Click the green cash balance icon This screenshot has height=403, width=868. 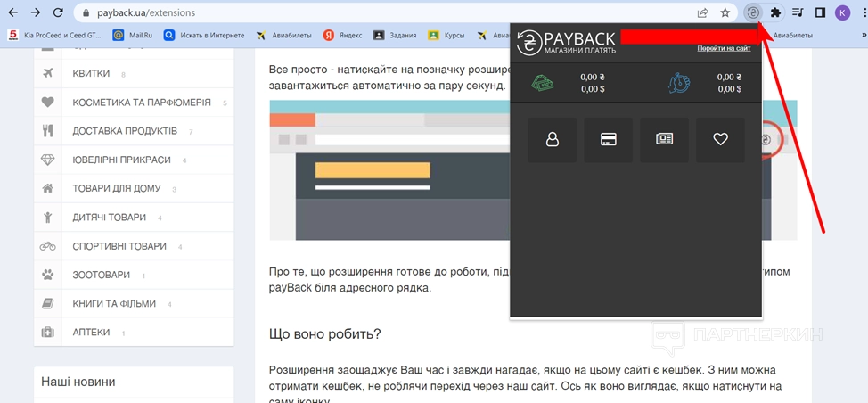coord(543,83)
